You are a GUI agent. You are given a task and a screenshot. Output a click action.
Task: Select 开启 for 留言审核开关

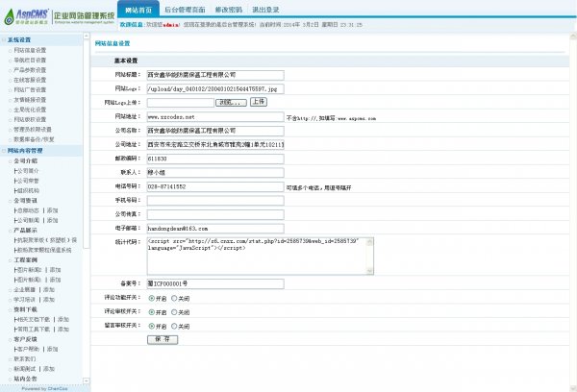click(151, 326)
